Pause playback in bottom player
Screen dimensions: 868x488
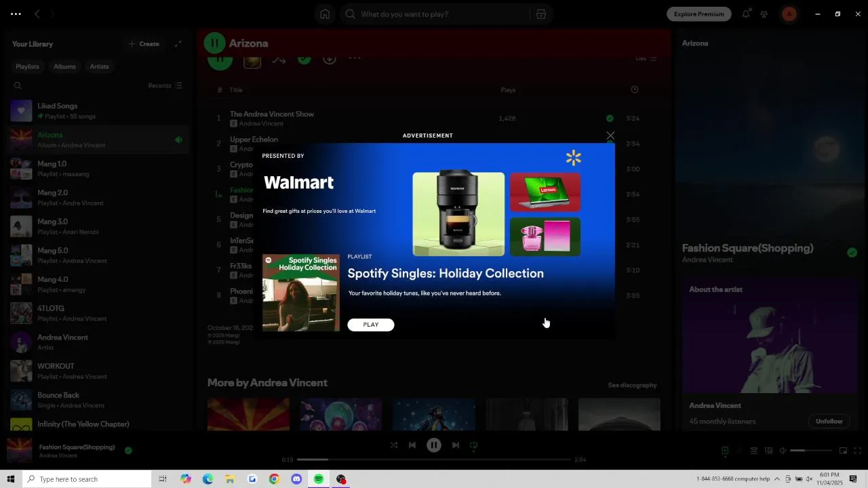pyautogui.click(x=434, y=445)
